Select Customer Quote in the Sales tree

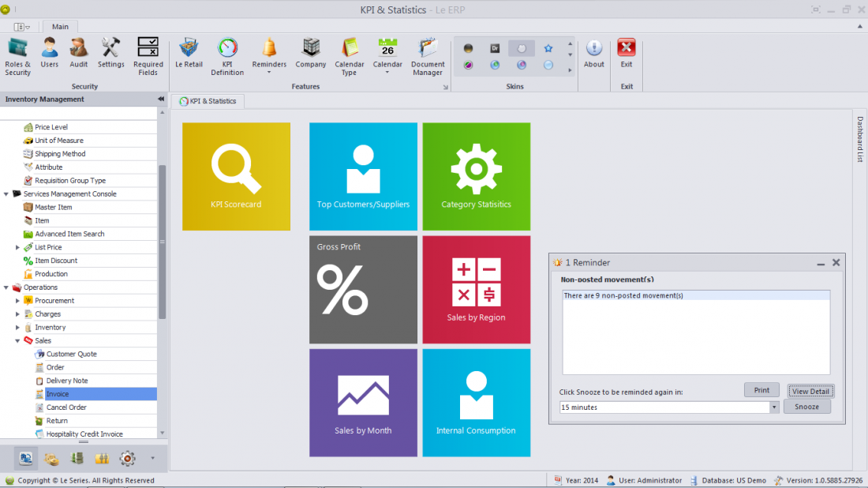click(71, 354)
